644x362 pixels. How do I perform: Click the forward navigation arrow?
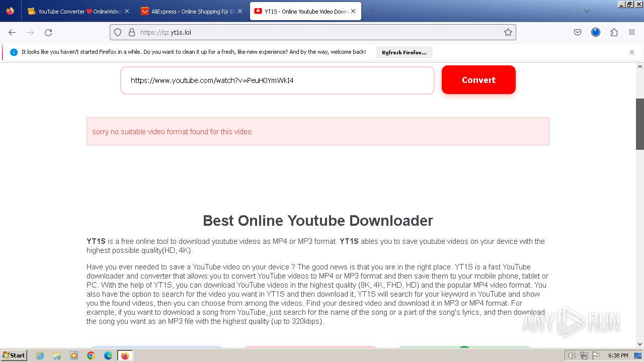30,32
